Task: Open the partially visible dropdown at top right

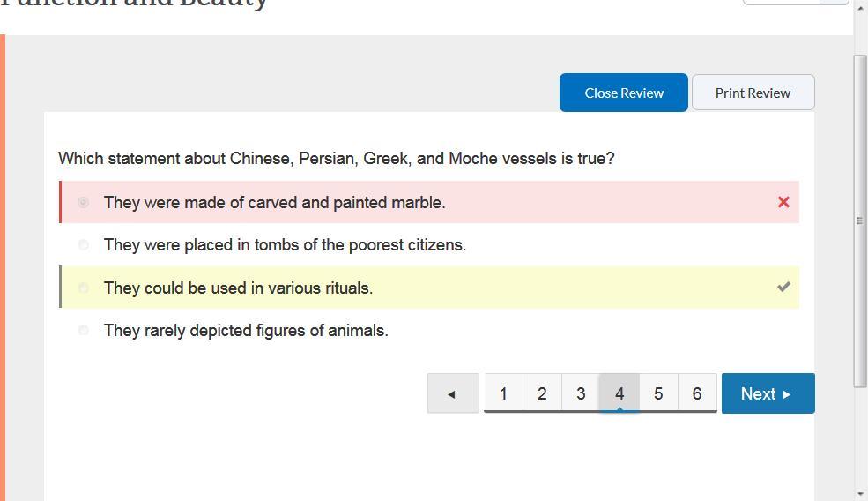Action: coord(796,2)
